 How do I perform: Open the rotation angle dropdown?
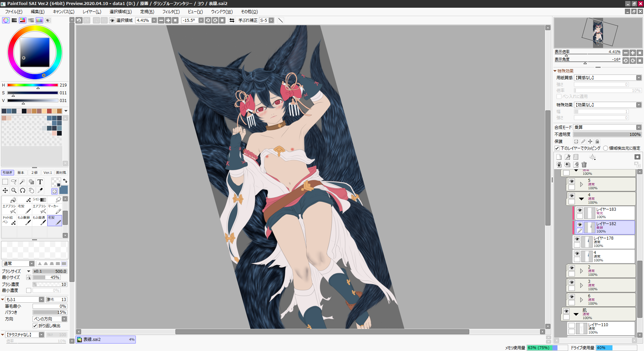click(x=201, y=20)
